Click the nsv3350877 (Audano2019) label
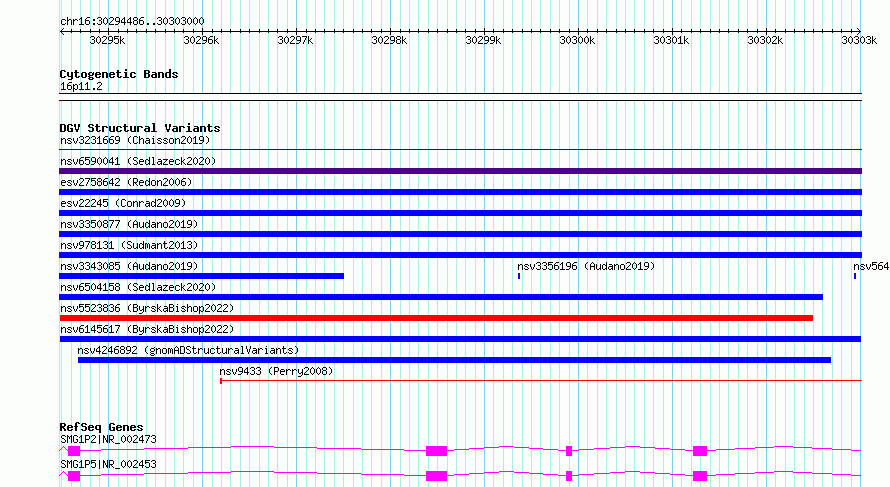This screenshot has width=890, height=487. click(129, 224)
